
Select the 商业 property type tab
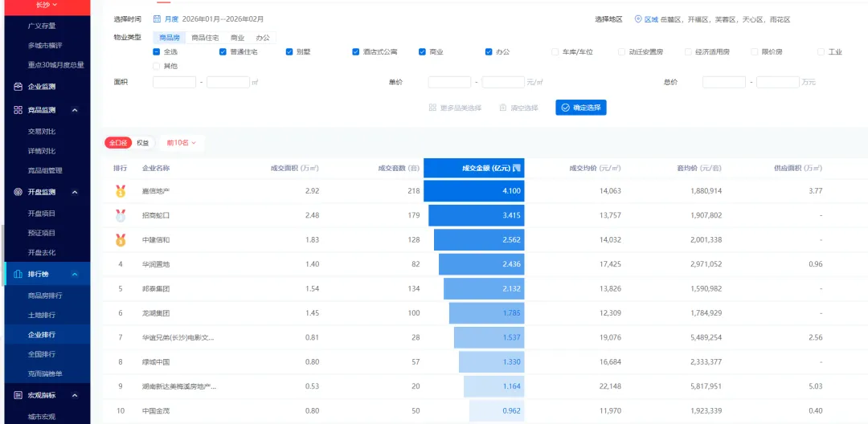[x=237, y=38]
